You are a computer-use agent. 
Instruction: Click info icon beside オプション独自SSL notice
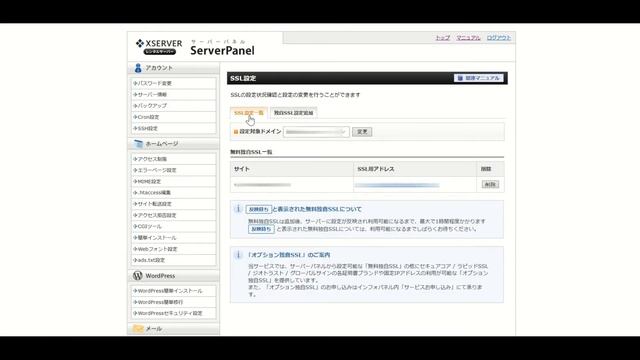pos(238,255)
